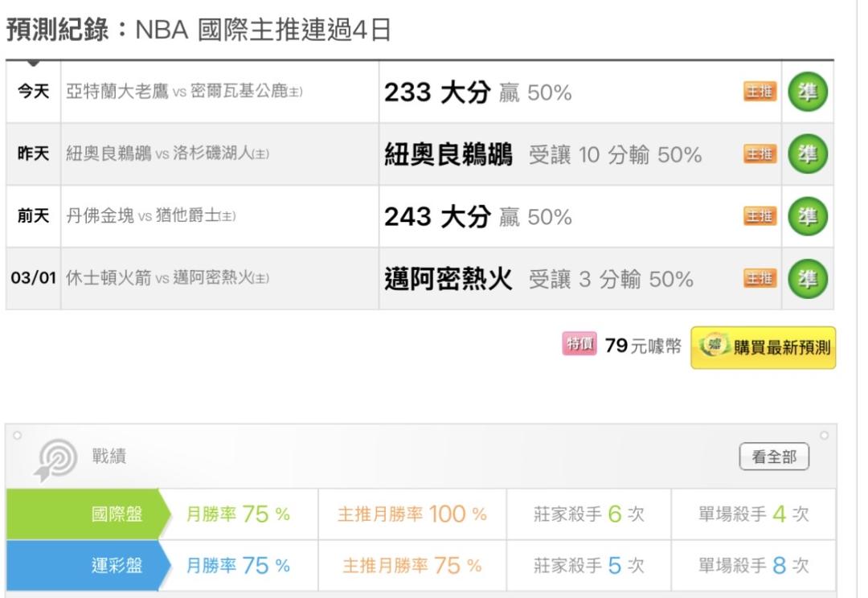The width and height of the screenshot is (868, 598).
Task: Click 國際盤 主推月勝率 100% cell
Action: 411,514
